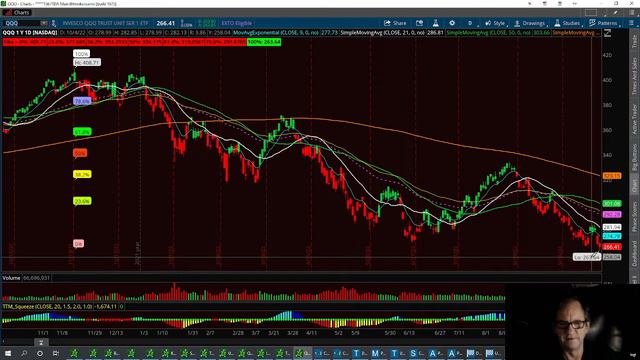Image resolution: width=640 pixels, height=360 pixels.
Task: Open the Active Trader sidebar tab
Action: coord(635,119)
